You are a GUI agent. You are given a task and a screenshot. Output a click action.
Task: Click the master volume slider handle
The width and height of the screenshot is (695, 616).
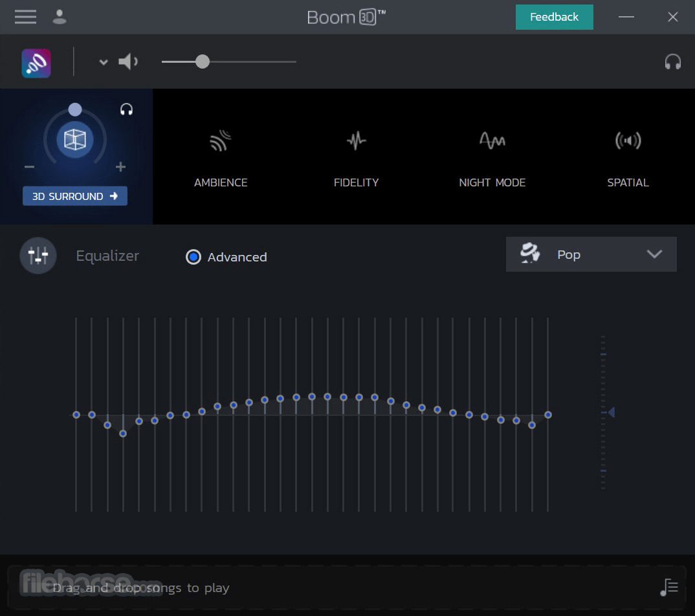point(202,61)
